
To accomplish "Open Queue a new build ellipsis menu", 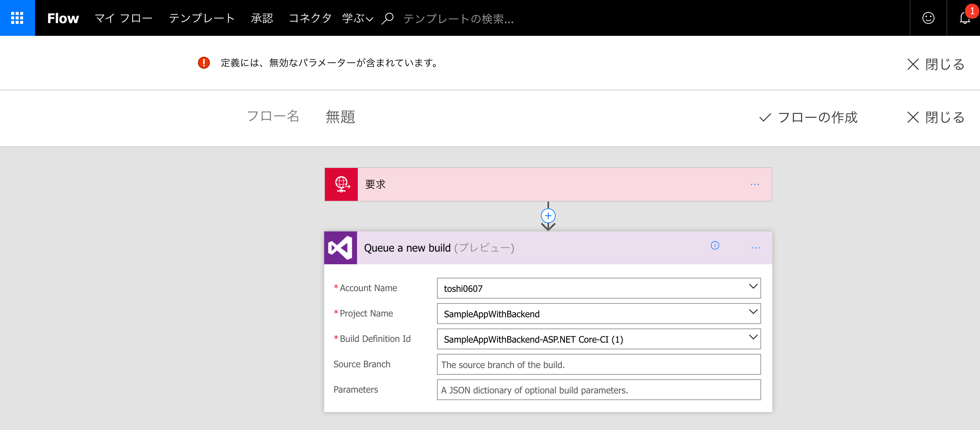I will 756,248.
